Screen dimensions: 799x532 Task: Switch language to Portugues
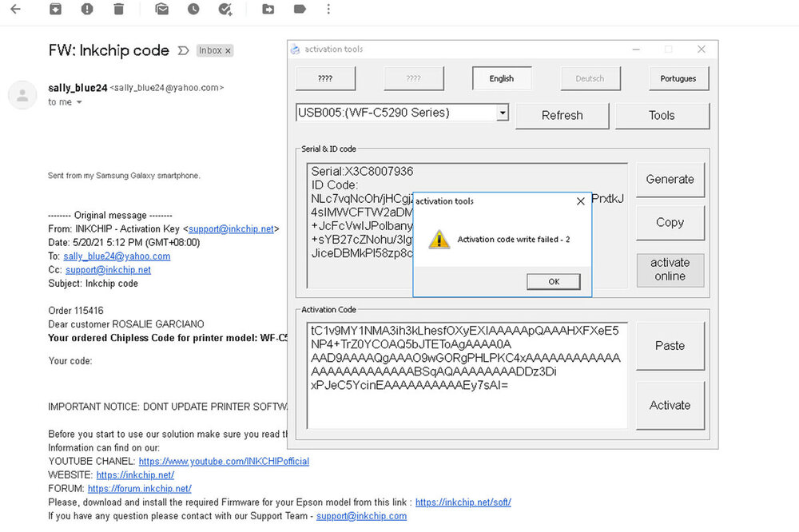(x=678, y=78)
